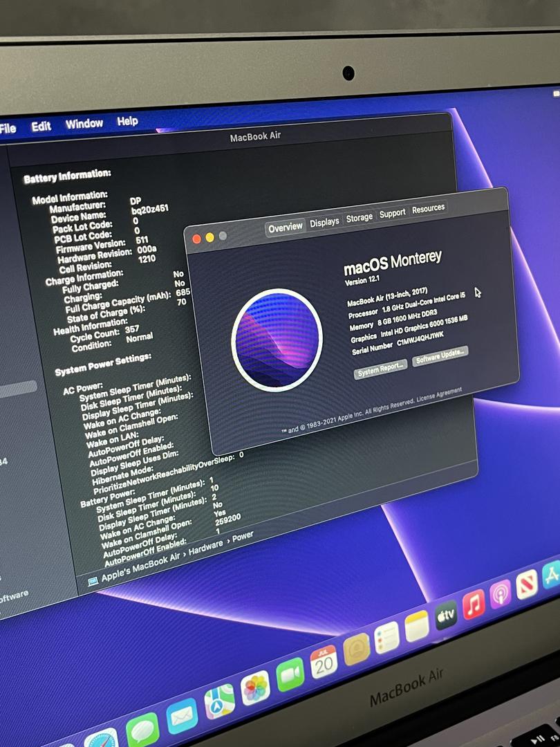Image resolution: width=560 pixels, height=747 pixels.
Task: Click MacBook Air (13-inch, 2017) text
Action: click(x=387, y=297)
